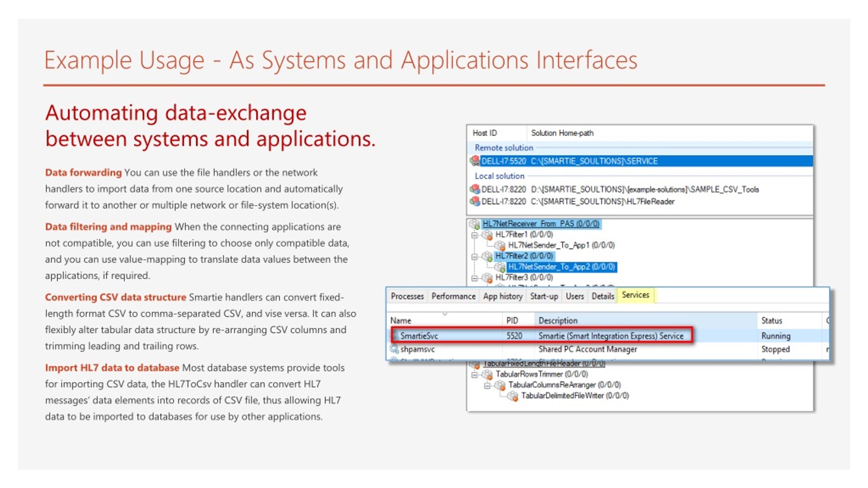This screenshot has width=868, height=488.
Task: Click the SmartieSvc service gear icon
Action: click(395, 336)
